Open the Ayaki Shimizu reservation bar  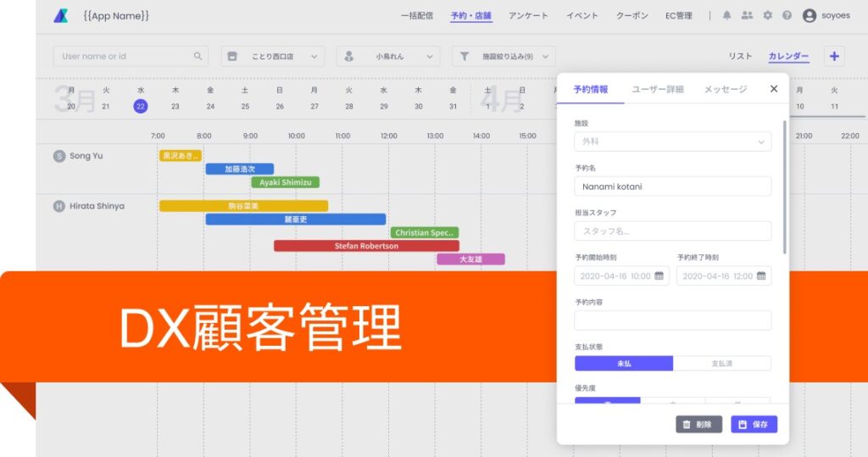point(286,182)
